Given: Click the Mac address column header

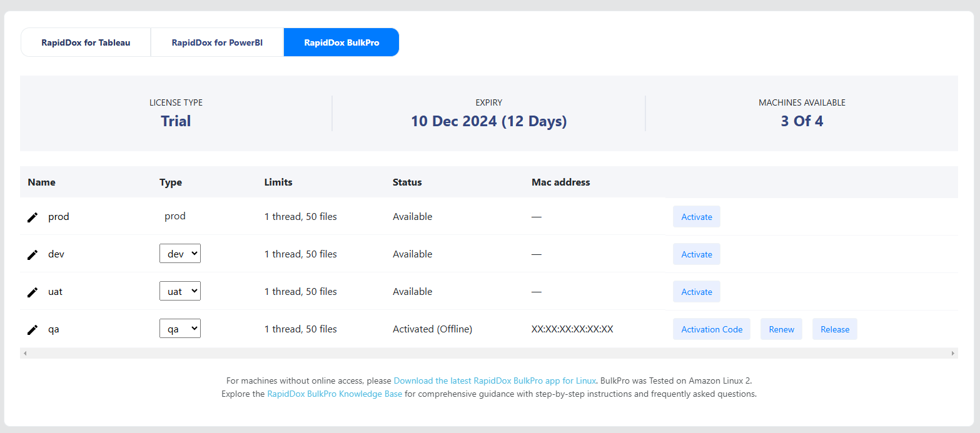Looking at the screenshot, I should [x=561, y=182].
